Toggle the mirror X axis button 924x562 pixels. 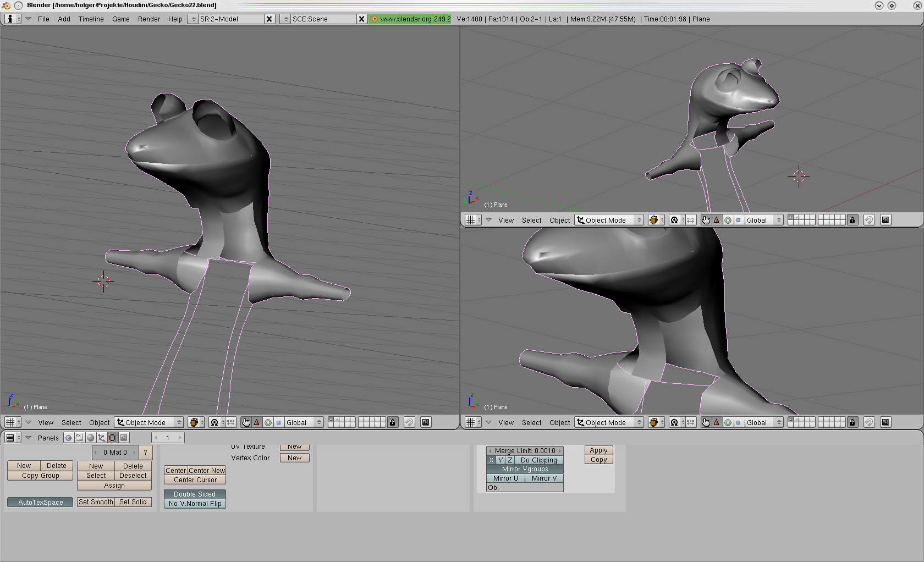pyautogui.click(x=491, y=460)
